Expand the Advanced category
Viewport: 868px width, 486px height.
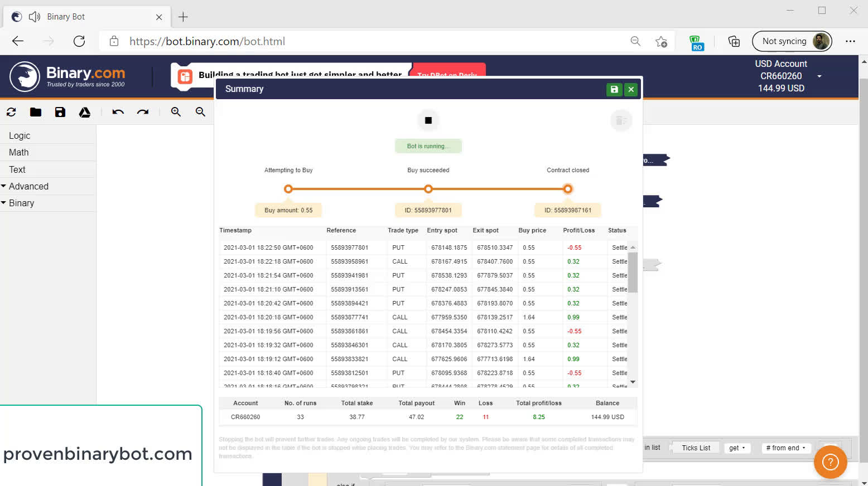[28, 186]
